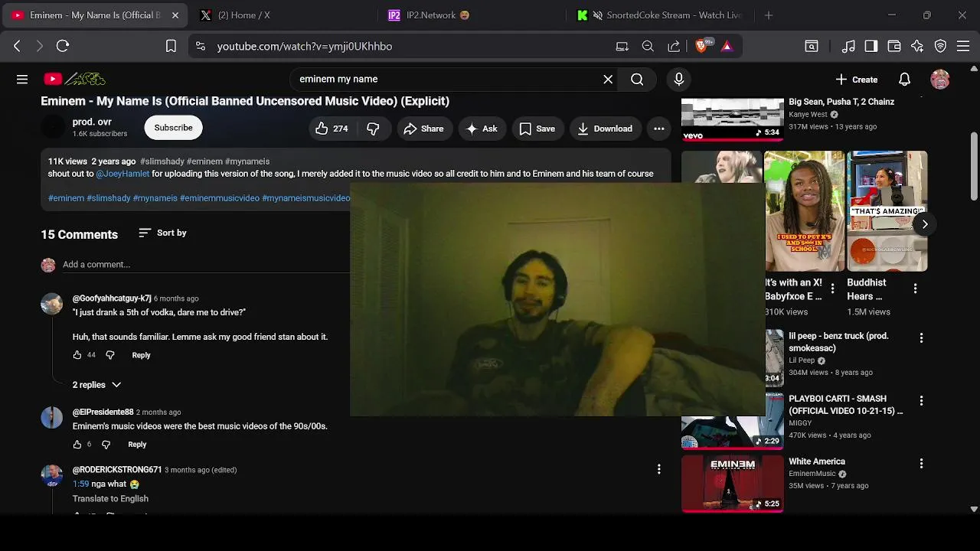Like the video with thumbs up
980x551 pixels.
pos(332,129)
